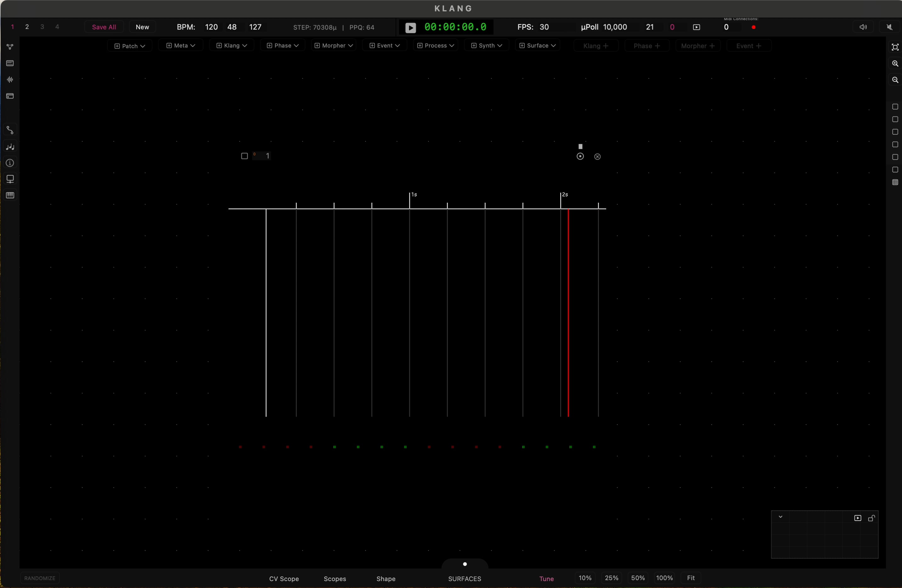Click the Klang + add button
Screen dimensions: 902x588
coord(596,46)
